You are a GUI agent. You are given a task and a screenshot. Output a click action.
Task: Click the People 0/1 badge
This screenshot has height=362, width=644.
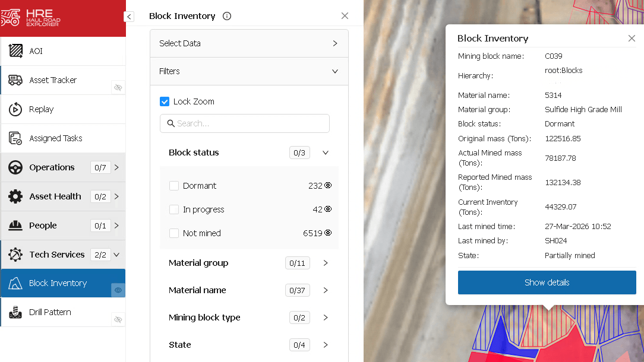pyautogui.click(x=100, y=226)
